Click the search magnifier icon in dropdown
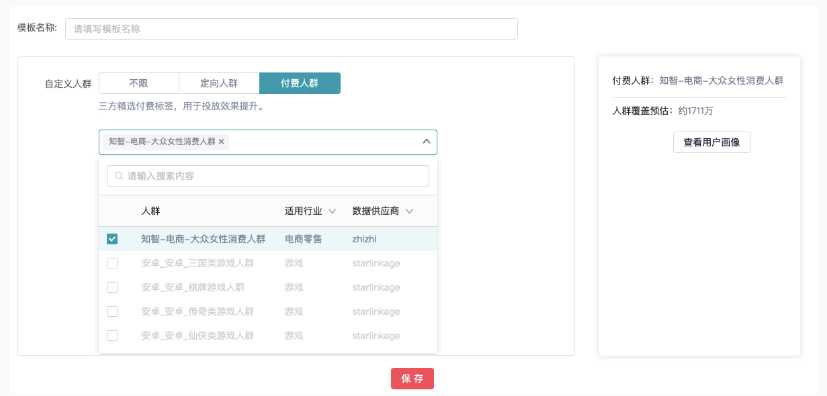The height and width of the screenshot is (396, 827). pyautogui.click(x=119, y=176)
